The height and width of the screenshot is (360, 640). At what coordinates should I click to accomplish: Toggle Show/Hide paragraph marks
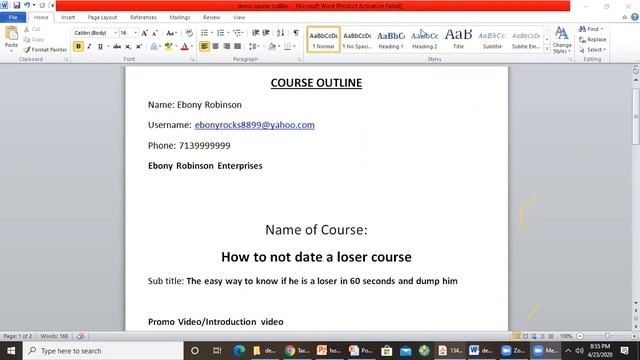(x=296, y=33)
